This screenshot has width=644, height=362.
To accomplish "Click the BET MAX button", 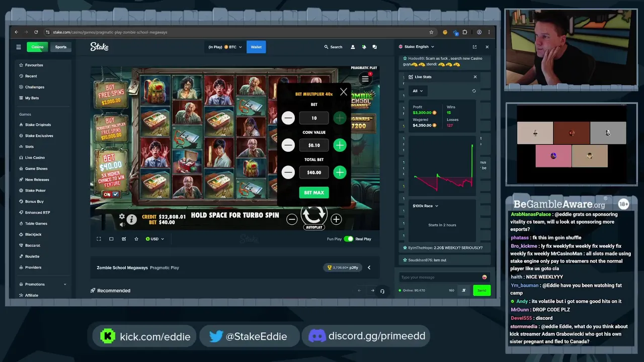I will tap(314, 193).
